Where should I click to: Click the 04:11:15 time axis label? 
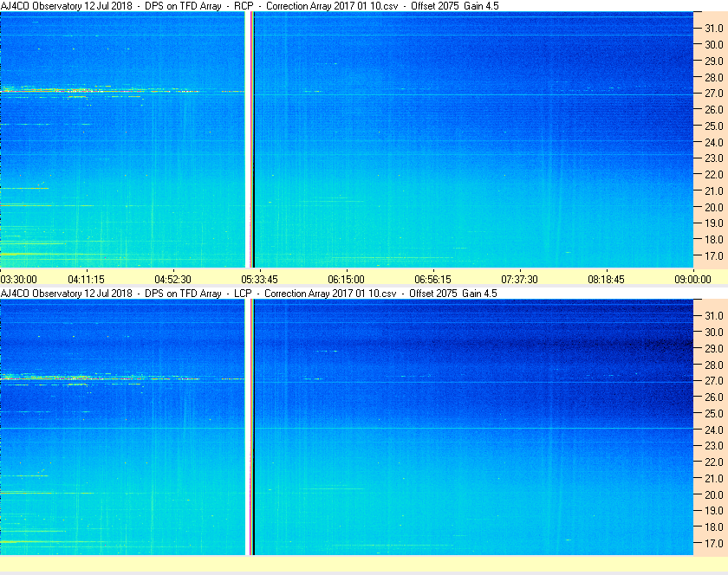tap(87, 280)
